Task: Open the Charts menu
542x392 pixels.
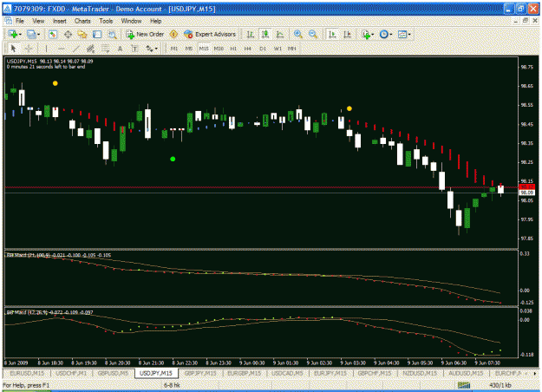Action: click(x=82, y=21)
